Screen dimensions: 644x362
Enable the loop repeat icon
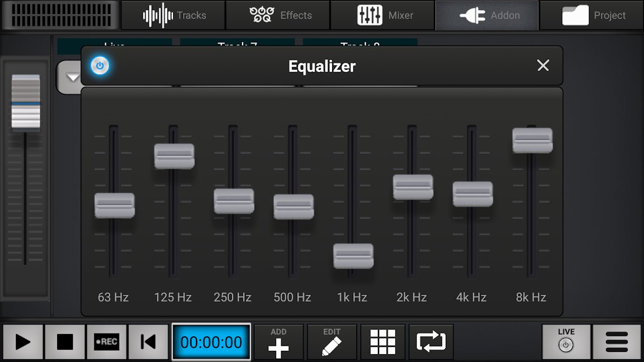click(431, 341)
